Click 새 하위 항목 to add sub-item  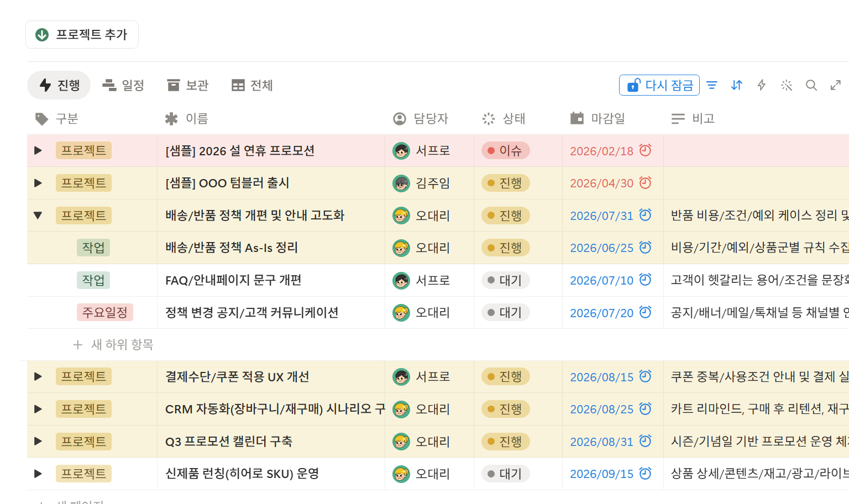click(113, 345)
